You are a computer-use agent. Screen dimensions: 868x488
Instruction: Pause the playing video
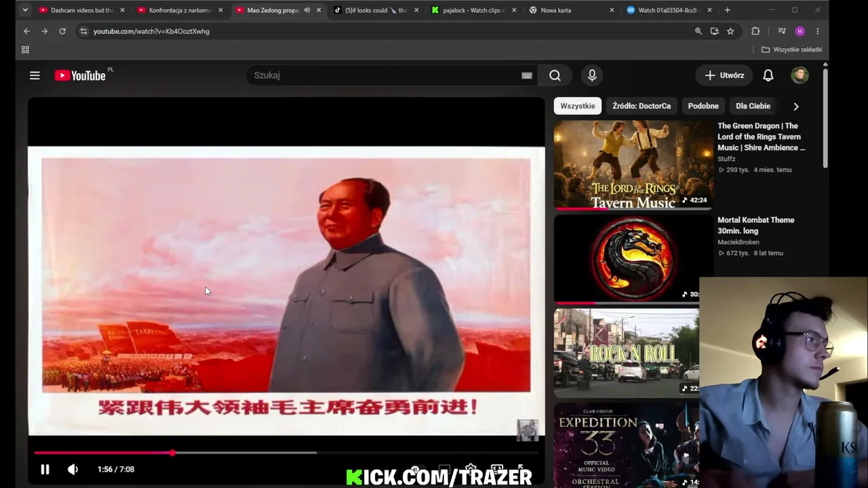click(x=45, y=469)
